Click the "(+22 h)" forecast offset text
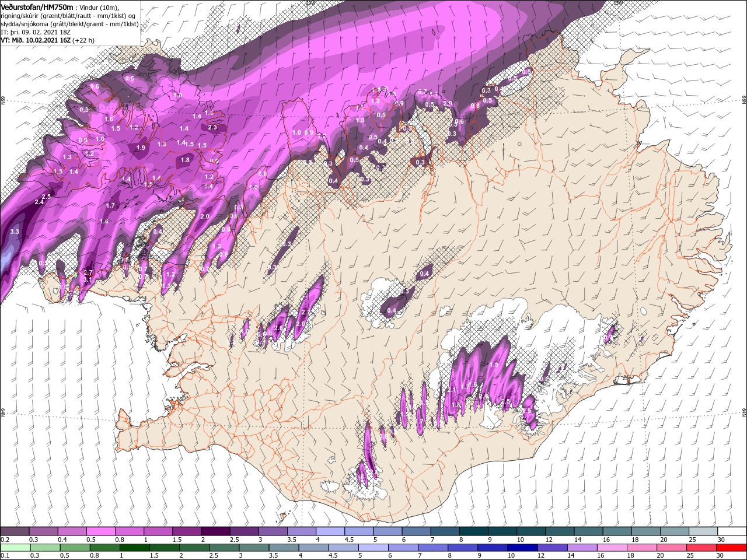 (83, 40)
